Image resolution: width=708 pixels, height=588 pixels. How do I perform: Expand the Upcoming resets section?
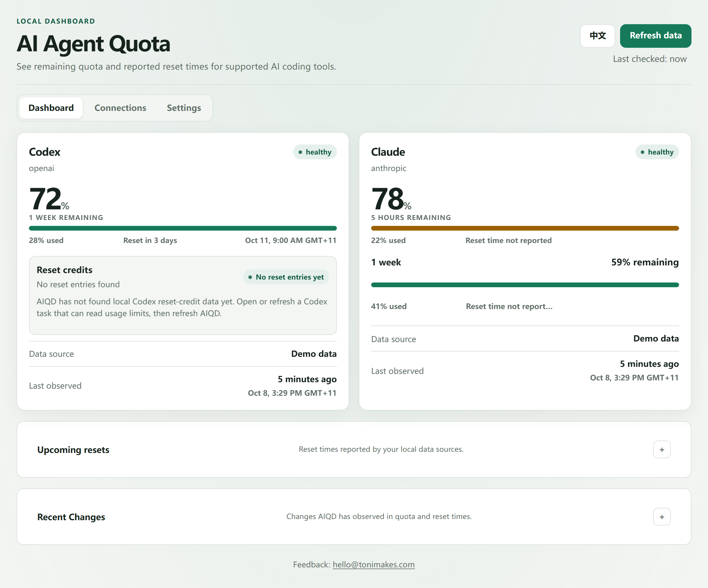point(661,449)
